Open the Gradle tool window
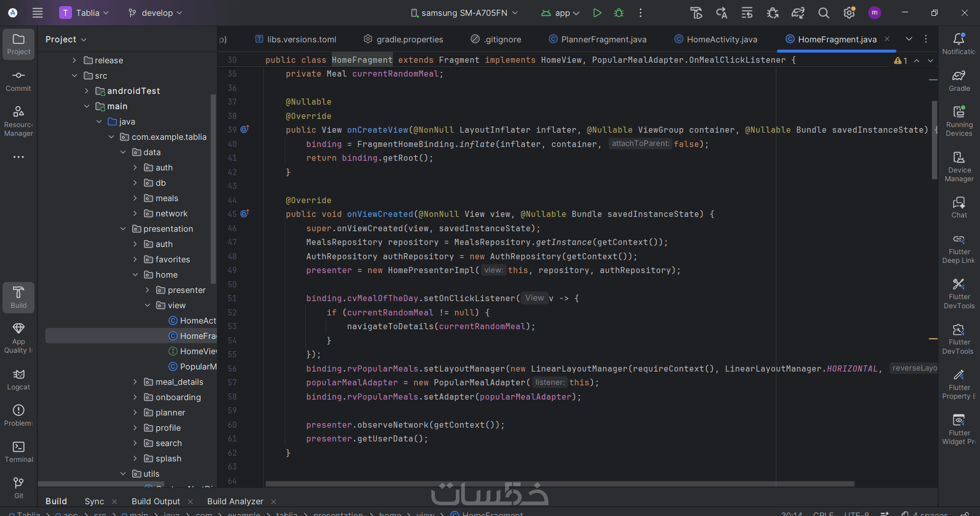Image resolution: width=980 pixels, height=516 pixels. click(959, 81)
